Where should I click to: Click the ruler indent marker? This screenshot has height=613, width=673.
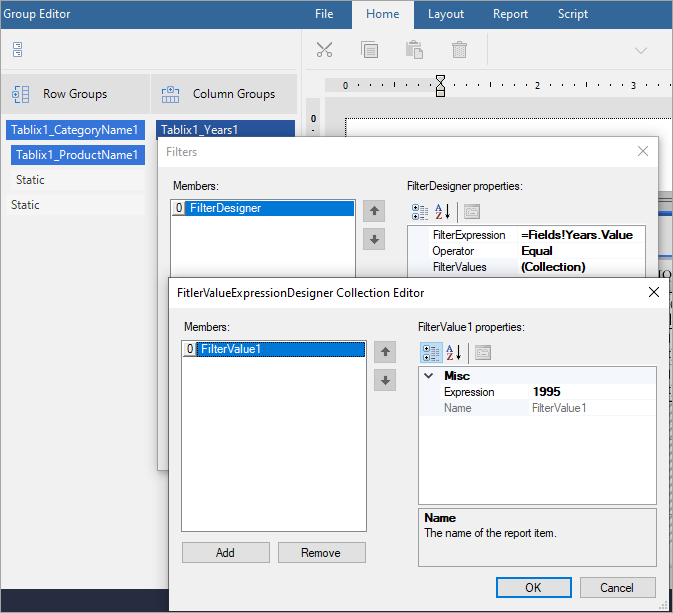440,85
